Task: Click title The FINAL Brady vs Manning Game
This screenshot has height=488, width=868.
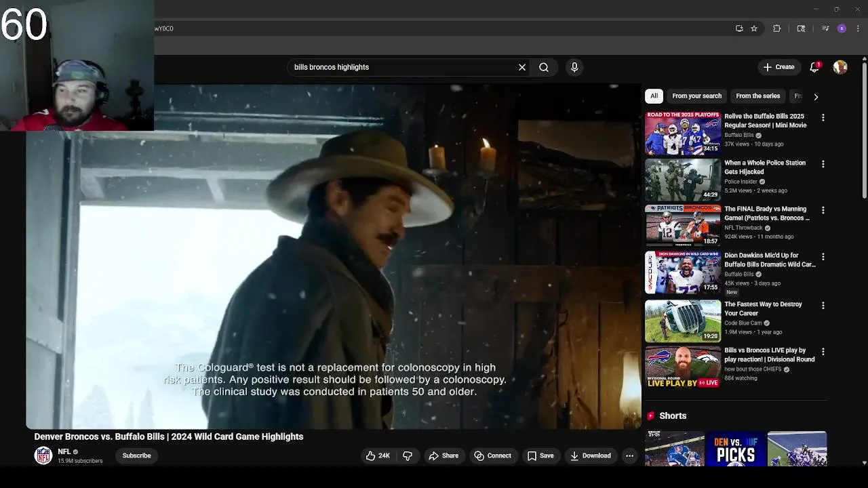Action: coord(767,213)
